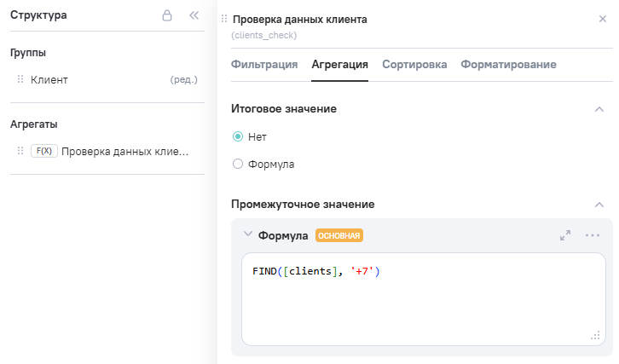Click the (ред.) edit link for Клиент
Viewport: 619px width, 364px height.
click(x=184, y=80)
